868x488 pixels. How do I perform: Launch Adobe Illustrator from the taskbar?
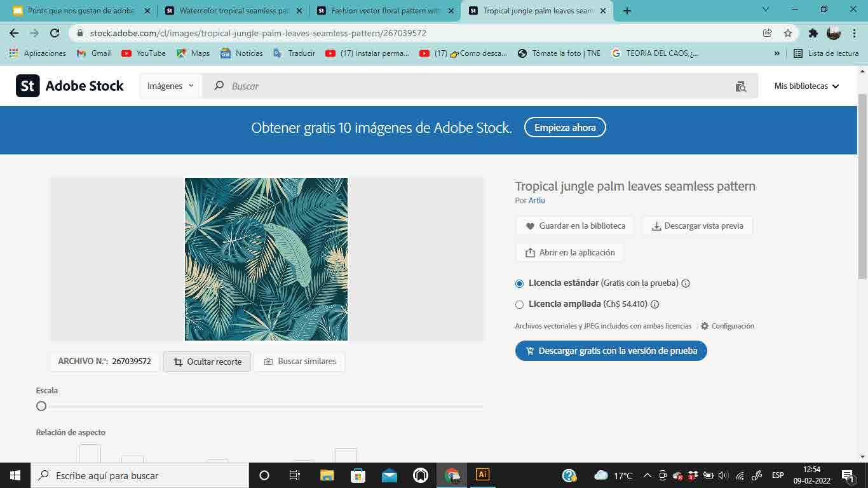(x=482, y=475)
